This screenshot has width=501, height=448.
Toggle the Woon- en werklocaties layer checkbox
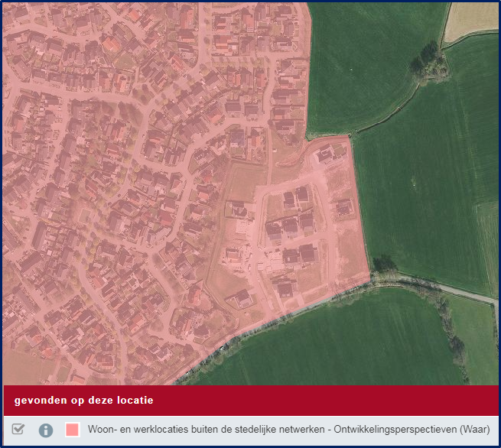click(18, 429)
